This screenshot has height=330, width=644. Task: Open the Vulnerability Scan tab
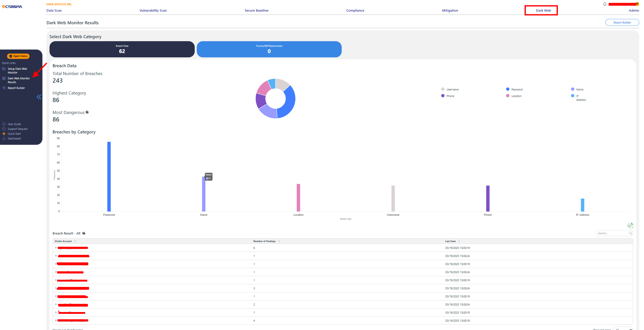[153, 10]
